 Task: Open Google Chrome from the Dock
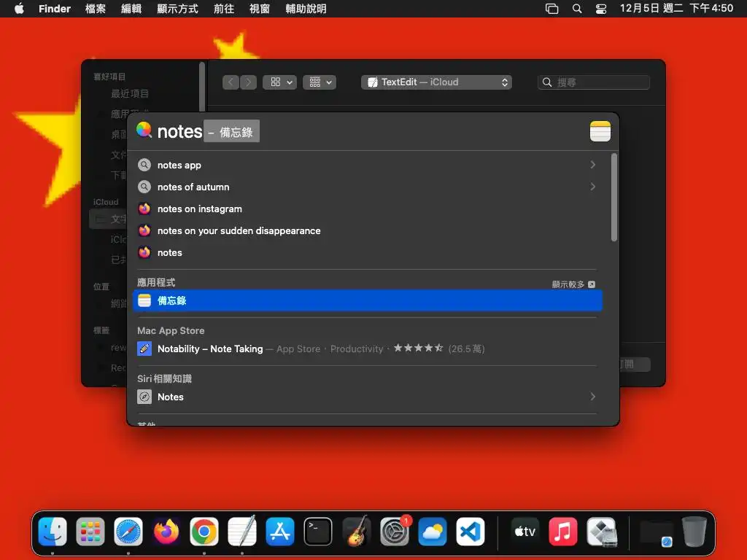(x=204, y=532)
